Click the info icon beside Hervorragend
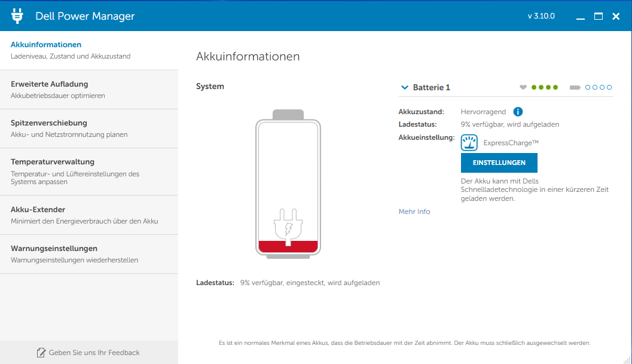632x364 pixels. (518, 112)
